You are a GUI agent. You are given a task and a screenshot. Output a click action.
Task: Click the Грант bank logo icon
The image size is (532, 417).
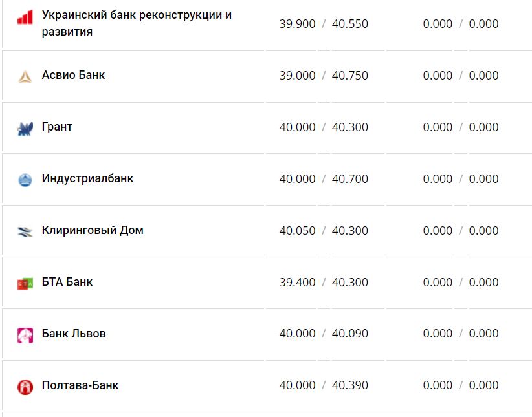(25, 129)
